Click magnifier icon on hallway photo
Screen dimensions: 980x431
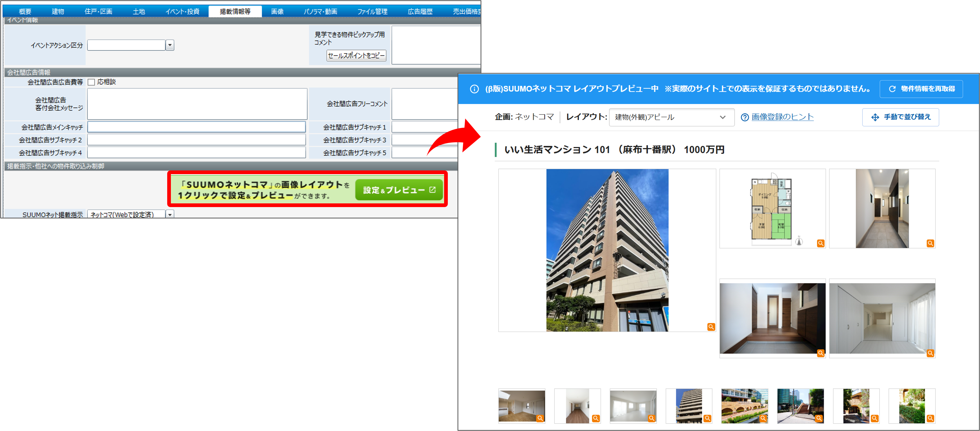click(930, 243)
